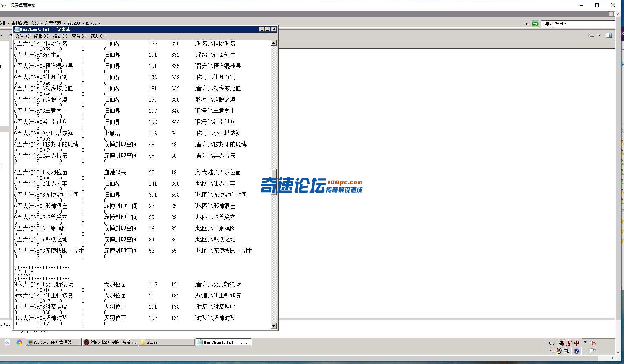
Task: Switch to 翎风引擎控制台 taskbar button
Action: [x=110, y=342]
